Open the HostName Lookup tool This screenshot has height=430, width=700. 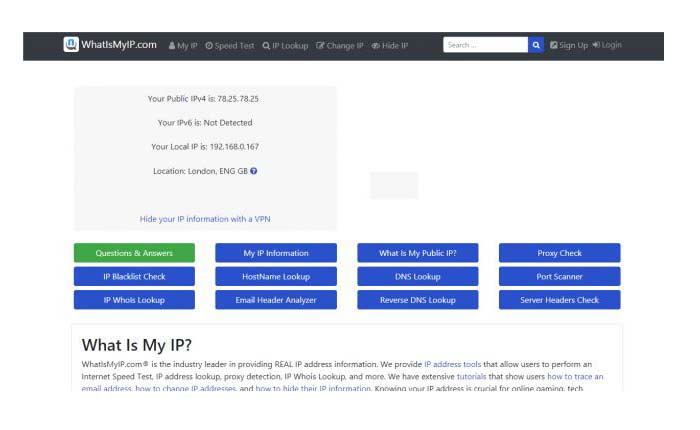pos(276,276)
